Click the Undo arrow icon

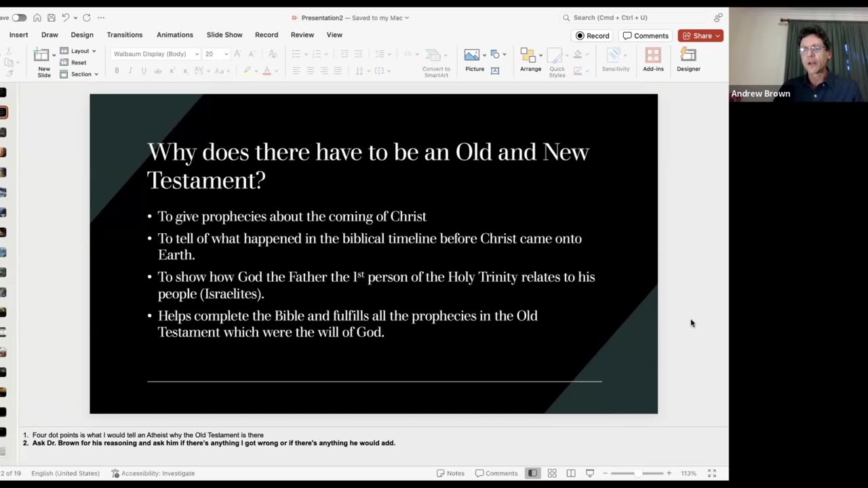click(66, 18)
